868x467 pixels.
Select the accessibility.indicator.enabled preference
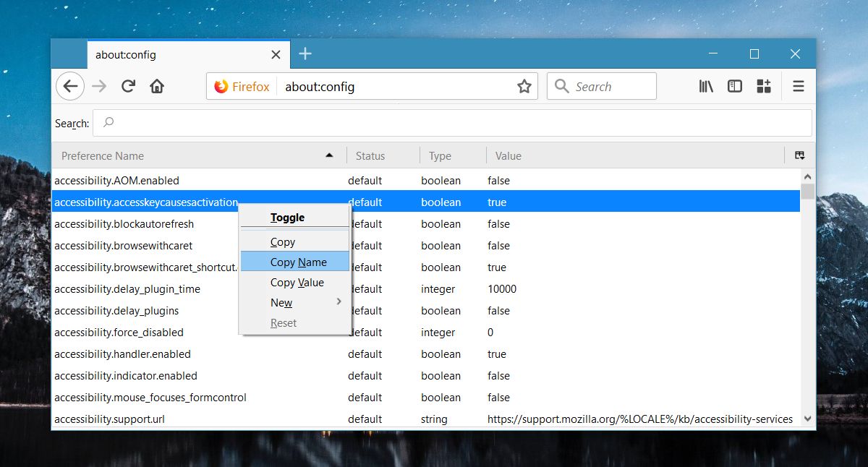tap(426, 376)
